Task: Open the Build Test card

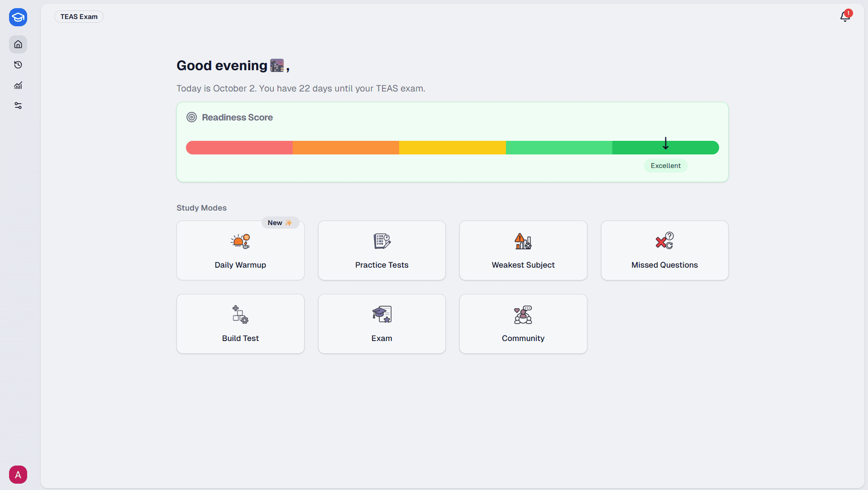Action: pos(240,324)
